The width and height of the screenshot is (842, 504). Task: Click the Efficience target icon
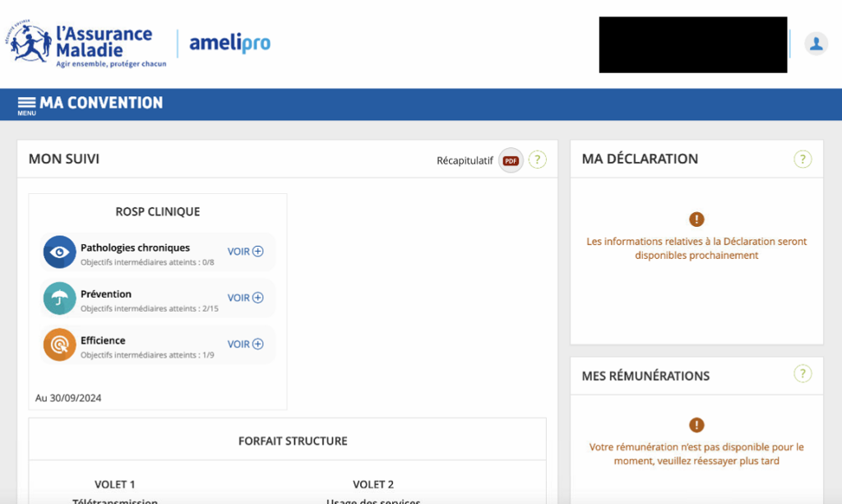click(x=59, y=344)
